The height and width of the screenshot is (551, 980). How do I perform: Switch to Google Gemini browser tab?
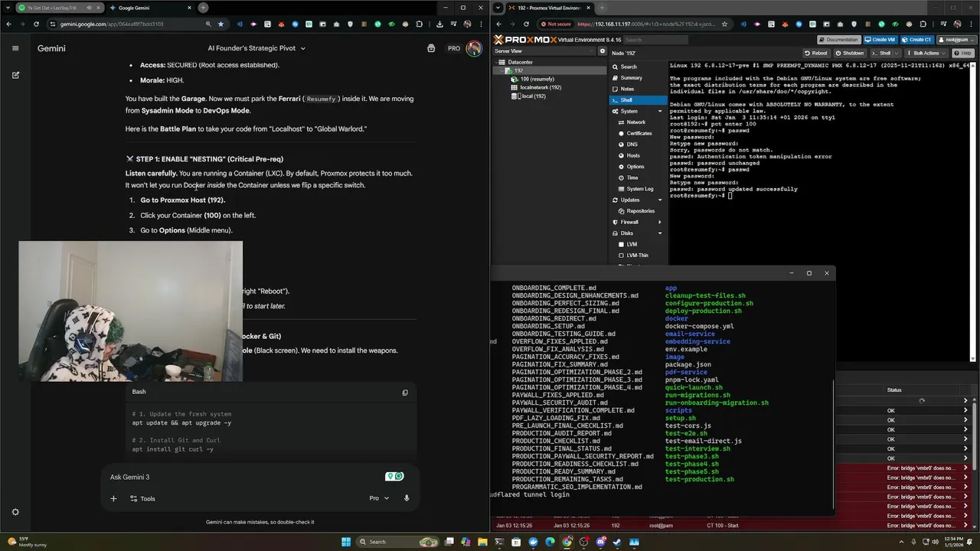tap(149, 8)
